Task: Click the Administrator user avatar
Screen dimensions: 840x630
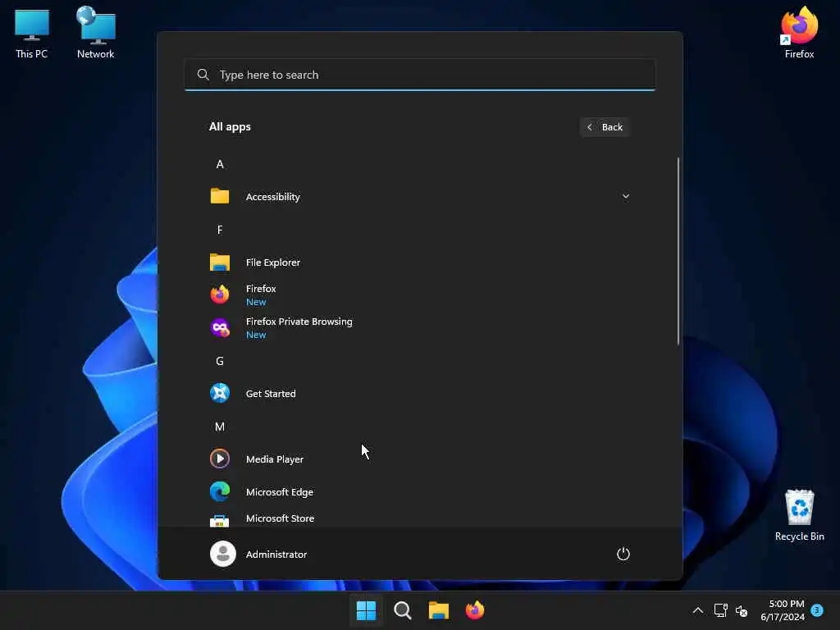Action: click(x=223, y=554)
